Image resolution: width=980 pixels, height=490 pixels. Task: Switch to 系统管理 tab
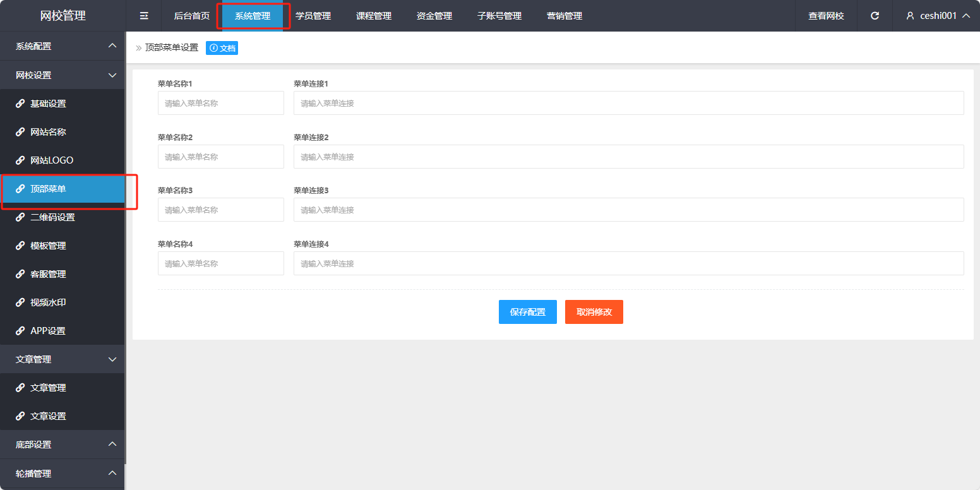pyautogui.click(x=253, y=16)
